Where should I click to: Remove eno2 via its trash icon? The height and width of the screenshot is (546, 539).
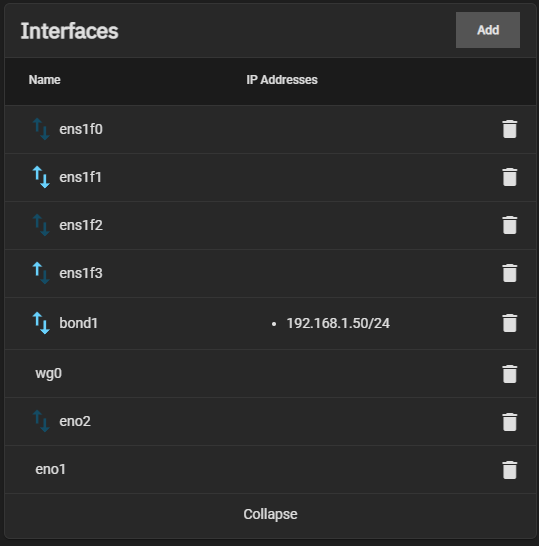(509, 422)
